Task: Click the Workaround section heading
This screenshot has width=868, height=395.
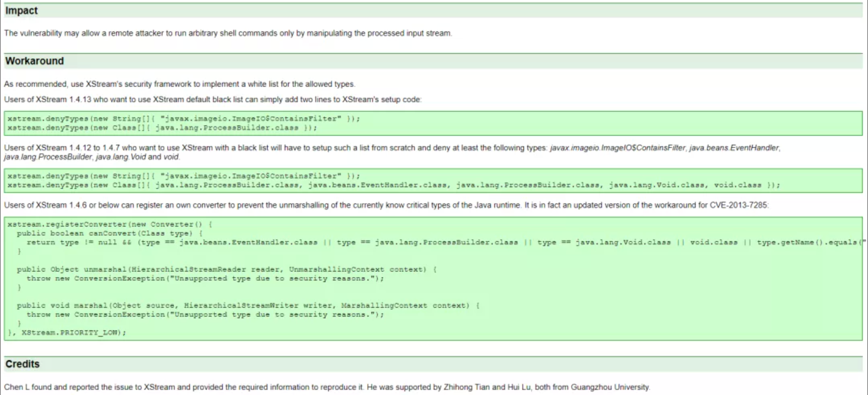Action: [x=35, y=61]
